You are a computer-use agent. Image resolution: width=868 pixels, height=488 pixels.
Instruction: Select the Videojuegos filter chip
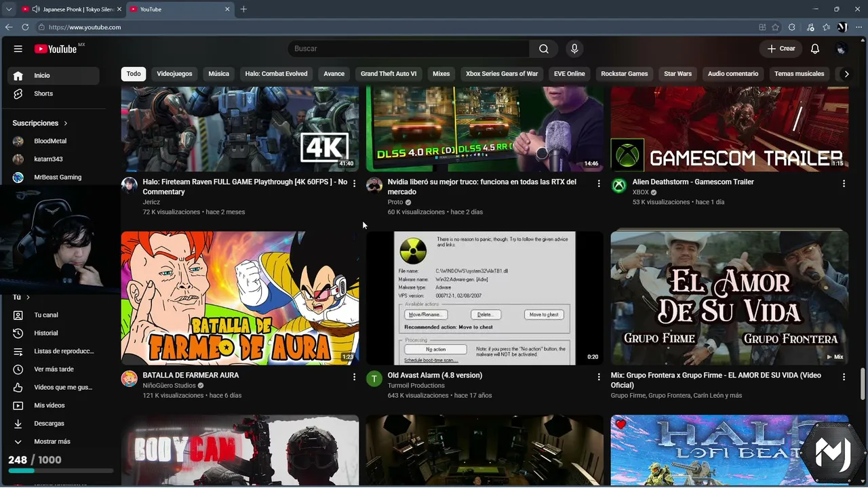(x=174, y=74)
